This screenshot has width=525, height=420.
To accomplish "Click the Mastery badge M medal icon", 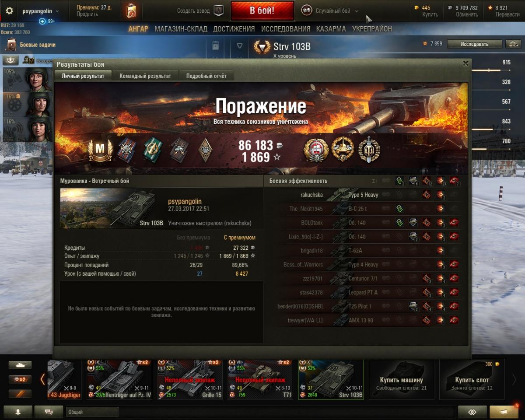I will pyautogui.click(x=100, y=150).
